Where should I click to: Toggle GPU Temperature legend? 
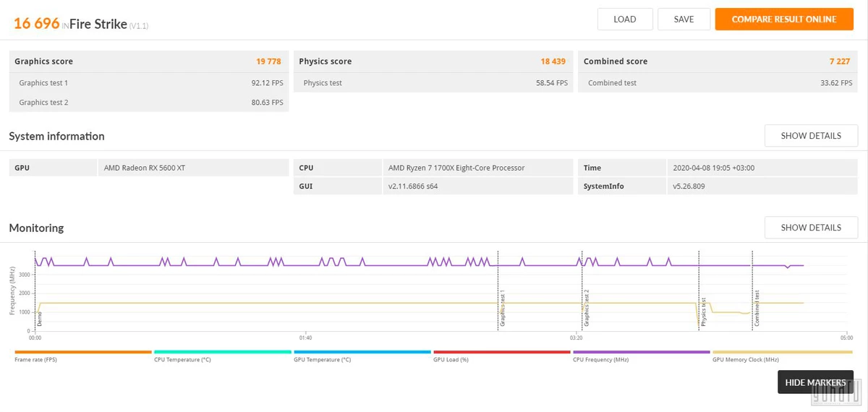click(362, 356)
